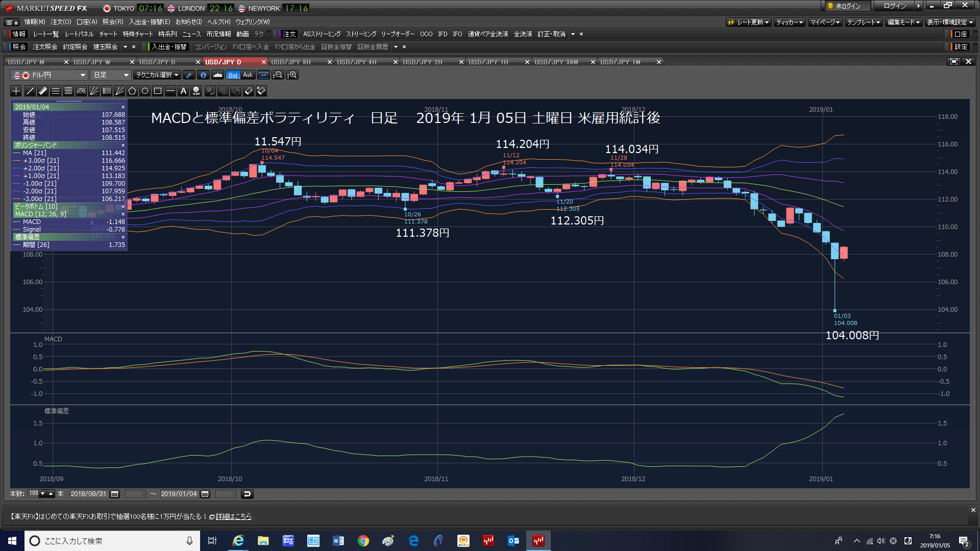This screenshot has height=551, width=980.
Task: Close the 2019/01/04 price info panel
Action: [123, 107]
